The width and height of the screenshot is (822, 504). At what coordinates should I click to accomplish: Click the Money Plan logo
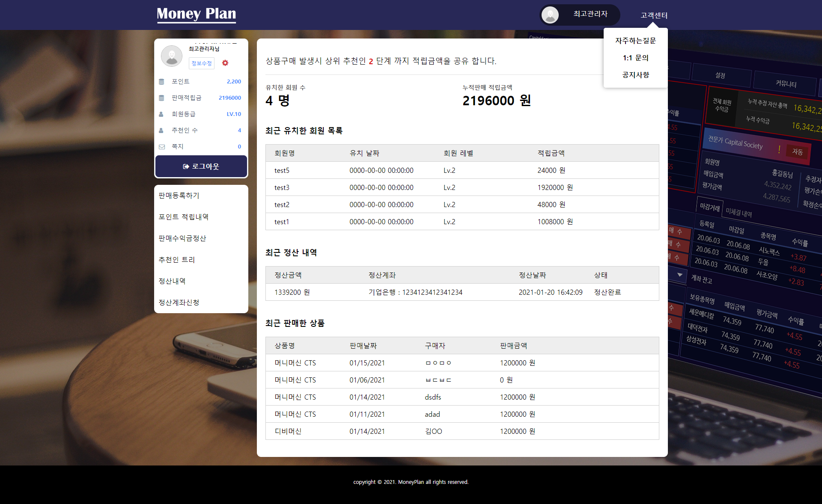[x=196, y=14]
